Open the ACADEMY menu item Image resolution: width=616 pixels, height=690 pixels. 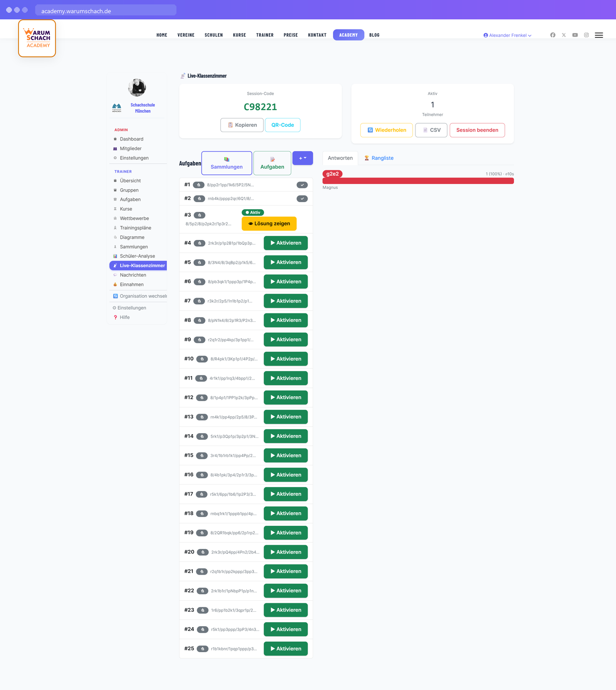click(x=348, y=35)
